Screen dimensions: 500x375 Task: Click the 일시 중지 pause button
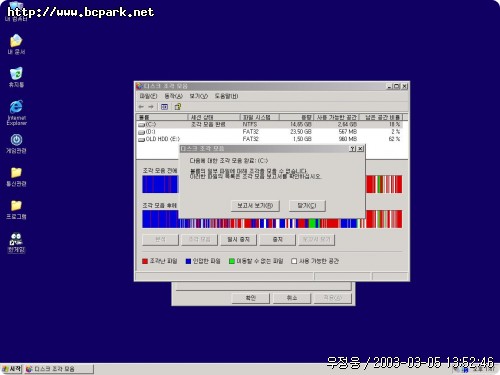(238, 239)
